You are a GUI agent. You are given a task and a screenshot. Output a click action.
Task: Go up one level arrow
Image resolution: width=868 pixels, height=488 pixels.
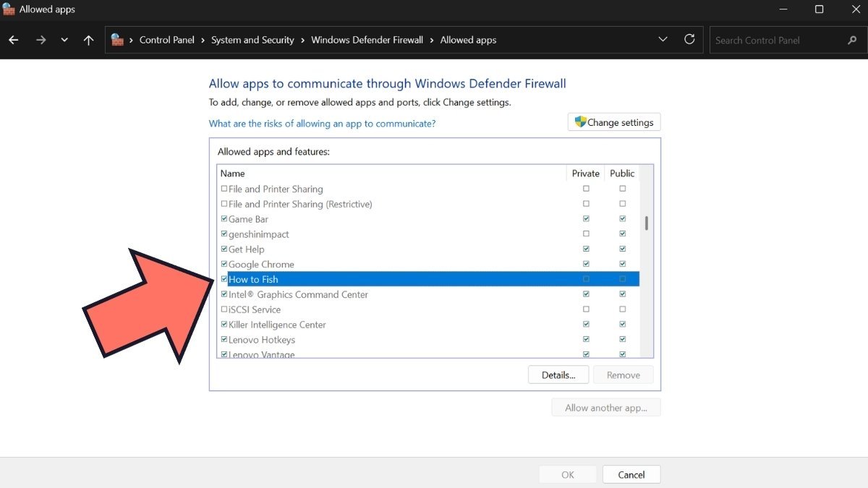tap(88, 40)
